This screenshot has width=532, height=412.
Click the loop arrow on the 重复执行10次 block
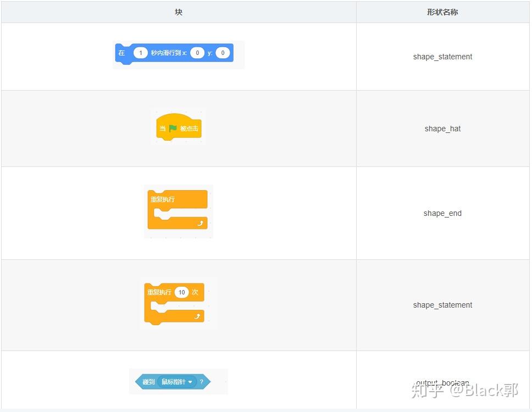pyautogui.click(x=197, y=316)
